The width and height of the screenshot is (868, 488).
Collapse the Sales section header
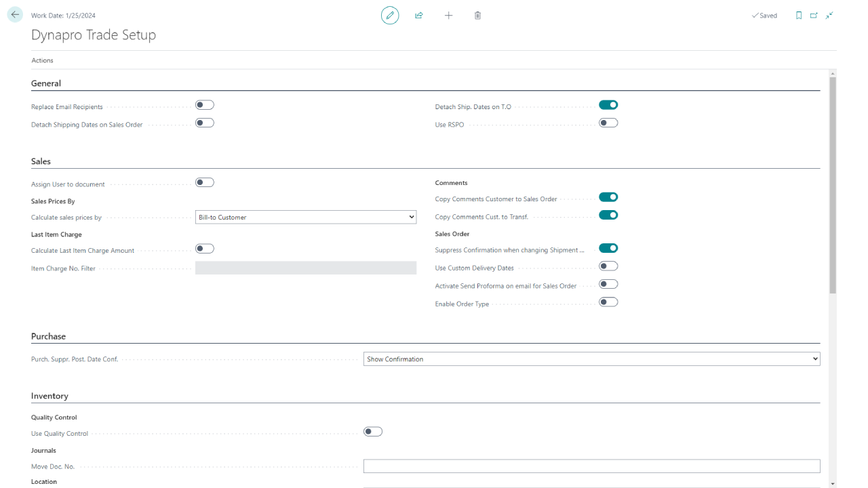click(41, 161)
